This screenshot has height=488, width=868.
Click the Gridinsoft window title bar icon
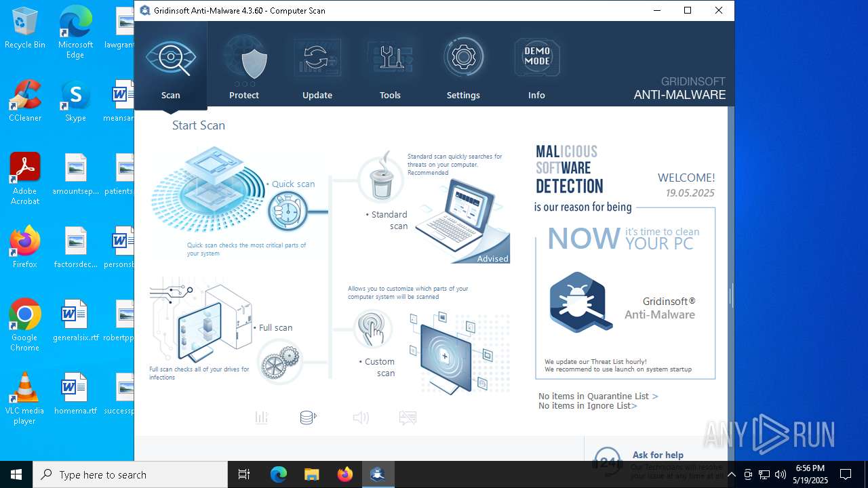144,10
